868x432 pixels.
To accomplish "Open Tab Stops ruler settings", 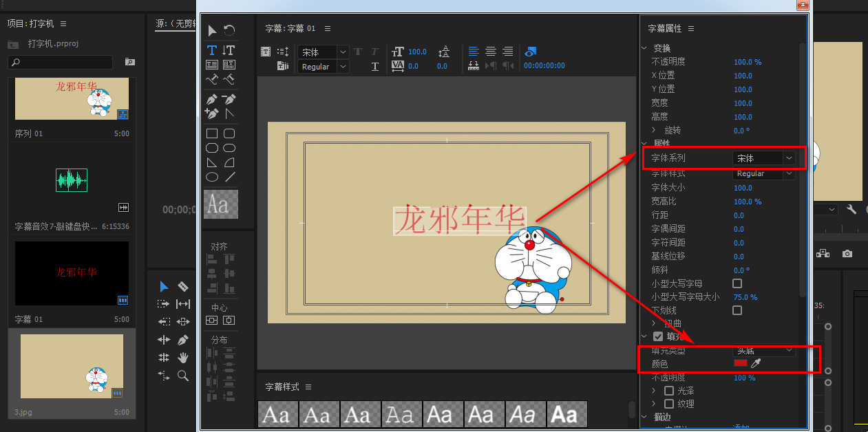I will click(x=474, y=66).
